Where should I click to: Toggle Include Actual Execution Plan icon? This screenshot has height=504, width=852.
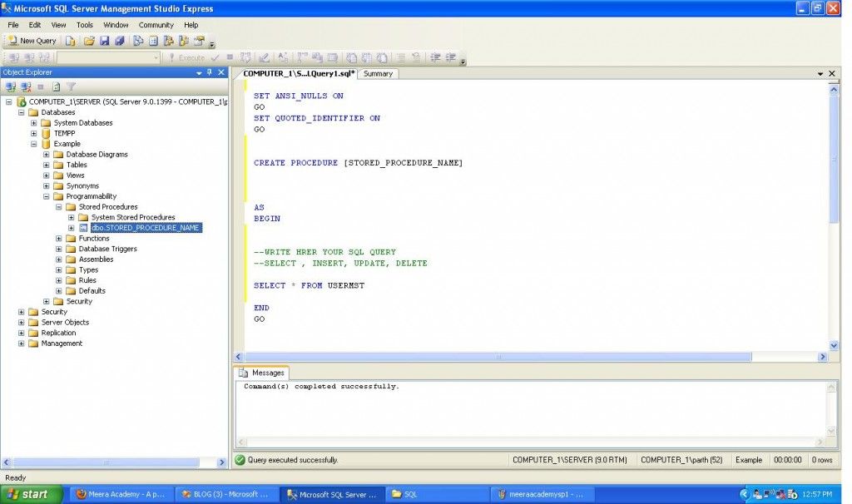point(302,57)
